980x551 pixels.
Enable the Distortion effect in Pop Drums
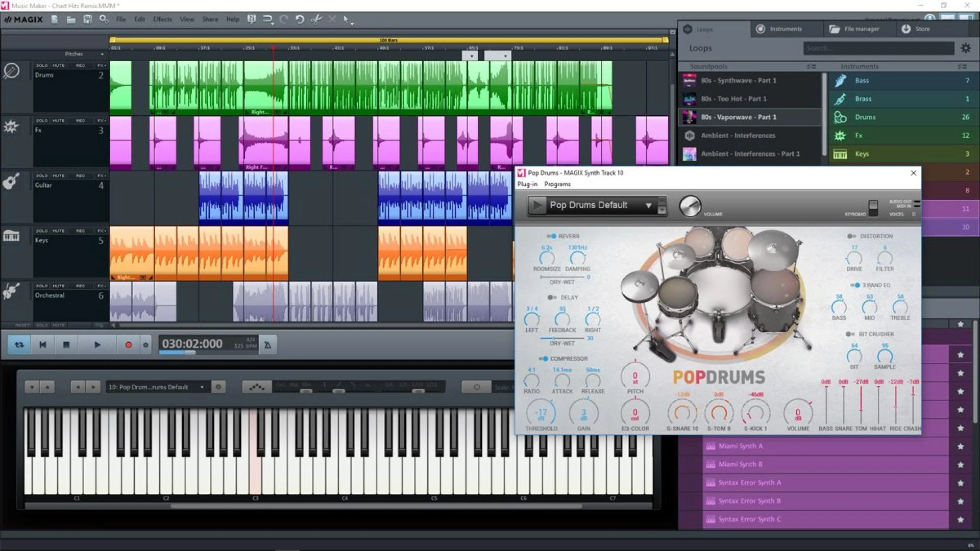click(850, 236)
